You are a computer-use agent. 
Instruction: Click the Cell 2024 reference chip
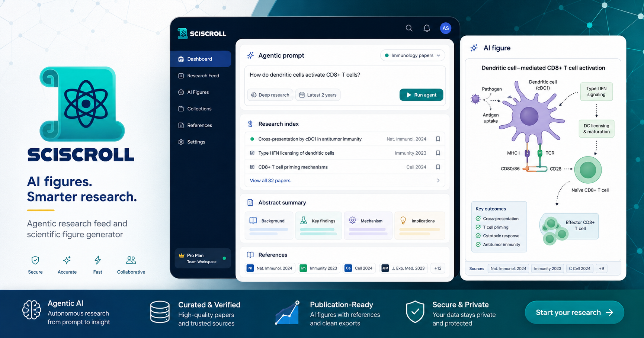359,268
